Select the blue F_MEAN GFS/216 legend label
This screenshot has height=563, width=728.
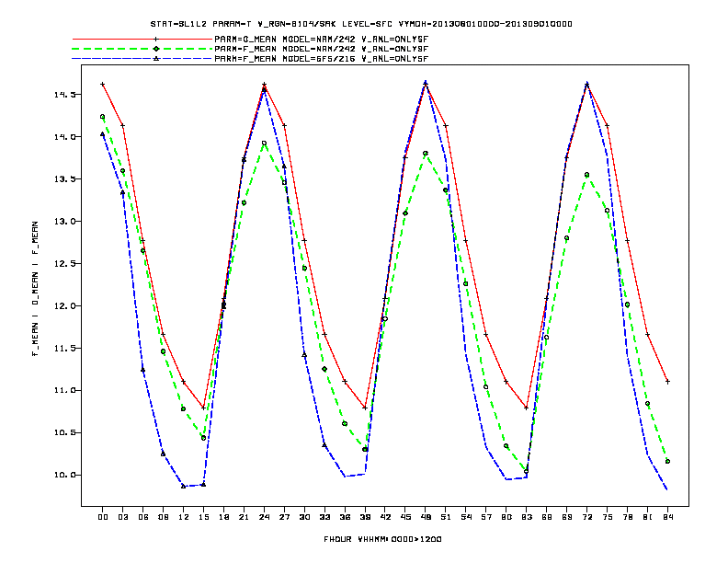[x=322, y=59]
